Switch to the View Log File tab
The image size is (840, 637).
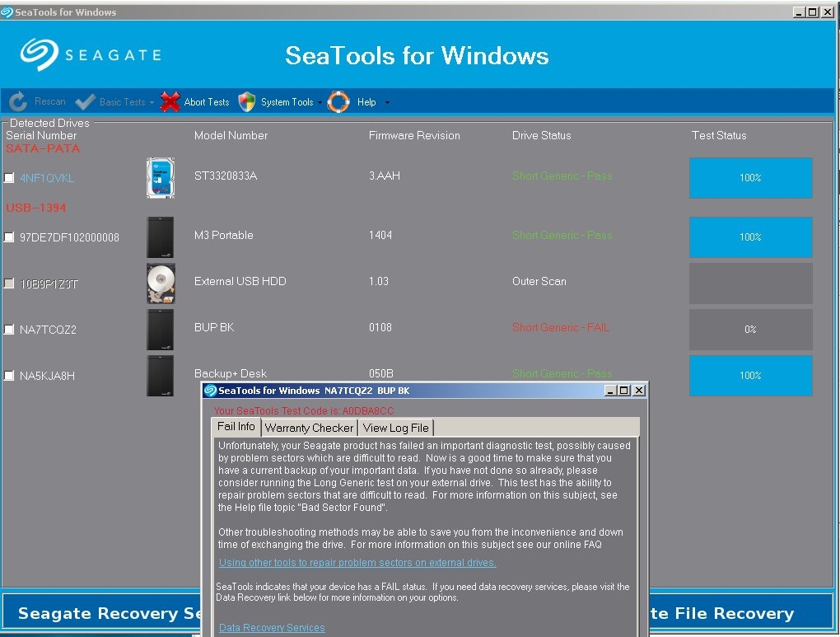(x=396, y=428)
